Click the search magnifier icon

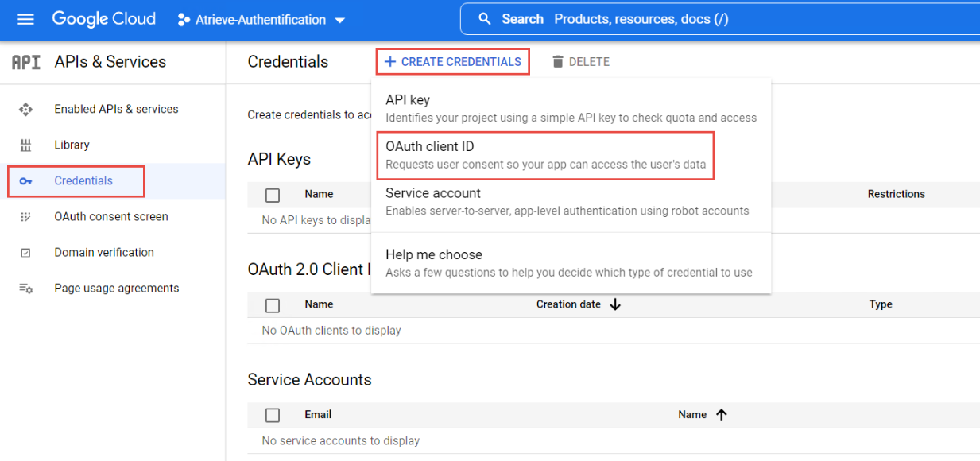pos(485,19)
